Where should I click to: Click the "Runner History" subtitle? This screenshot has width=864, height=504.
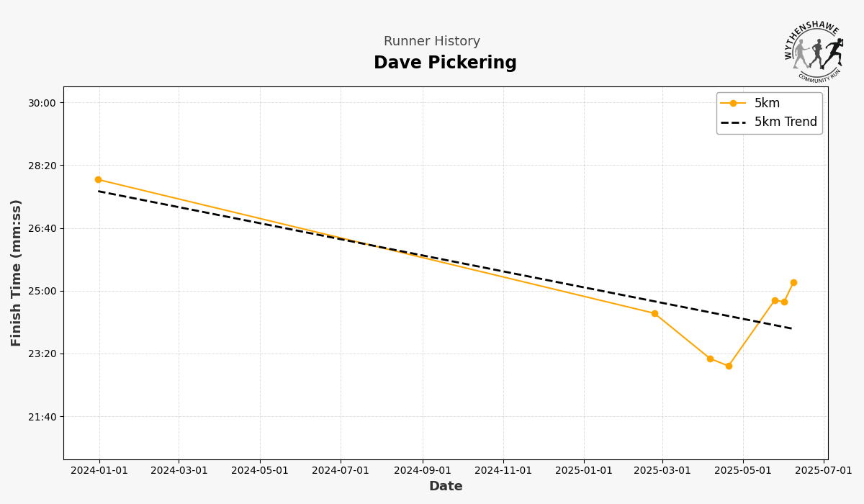[x=431, y=42]
